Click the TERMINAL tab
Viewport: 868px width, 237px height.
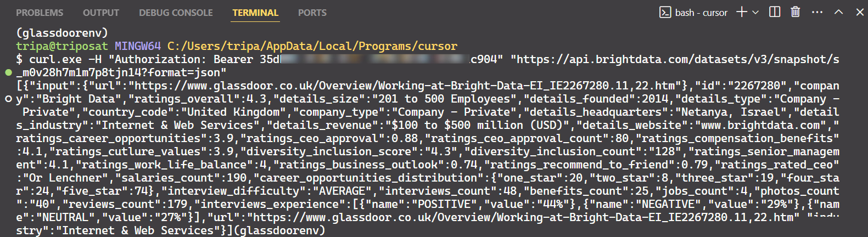(x=255, y=13)
